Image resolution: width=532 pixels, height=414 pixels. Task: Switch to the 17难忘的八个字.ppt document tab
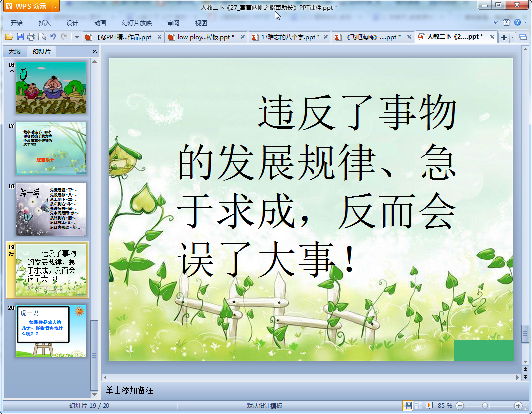pos(290,37)
